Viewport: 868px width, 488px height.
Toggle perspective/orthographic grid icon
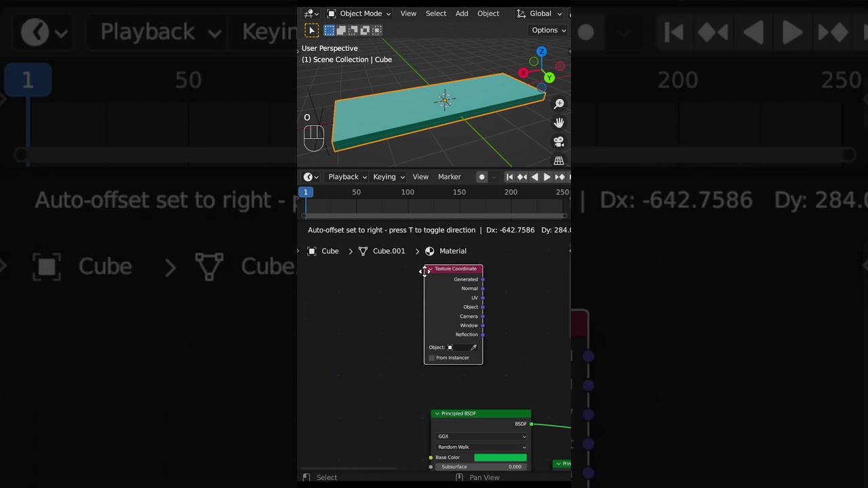click(x=559, y=161)
